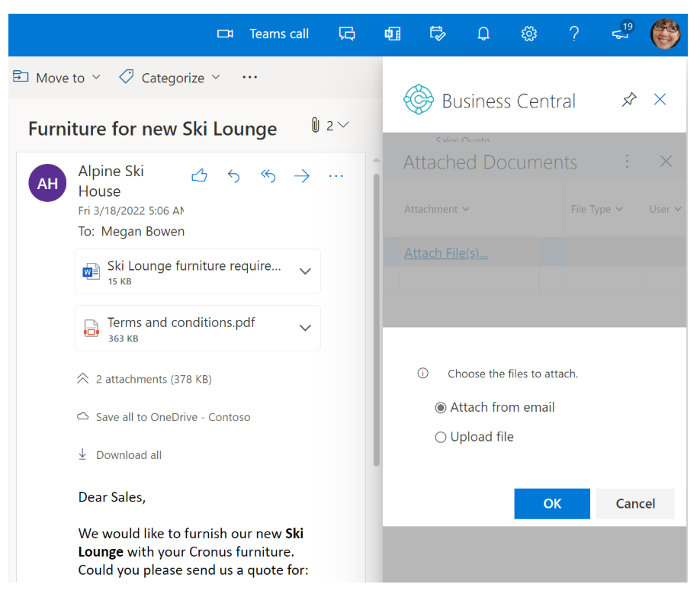Reply all to the email
The image size is (700, 597).
click(268, 176)
